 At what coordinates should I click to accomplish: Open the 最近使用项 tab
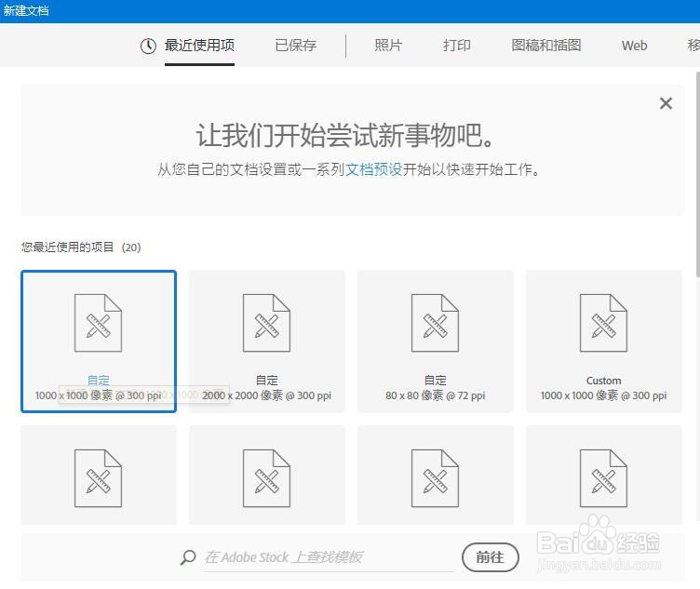click(199, 46)
